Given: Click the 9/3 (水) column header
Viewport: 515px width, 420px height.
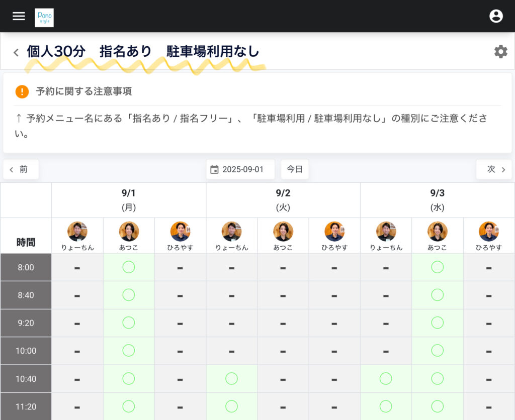Looking at the screenshot, I should click(437, 200).
